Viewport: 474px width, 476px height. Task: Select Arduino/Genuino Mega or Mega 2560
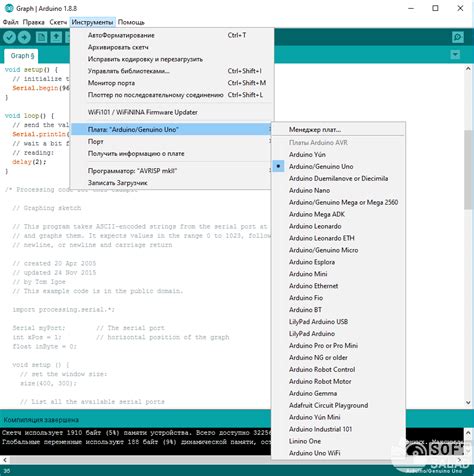339,202
